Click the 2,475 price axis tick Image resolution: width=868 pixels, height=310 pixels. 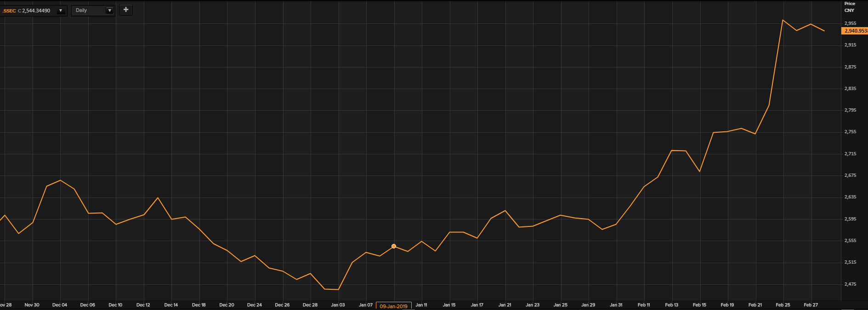coord(850,284)
